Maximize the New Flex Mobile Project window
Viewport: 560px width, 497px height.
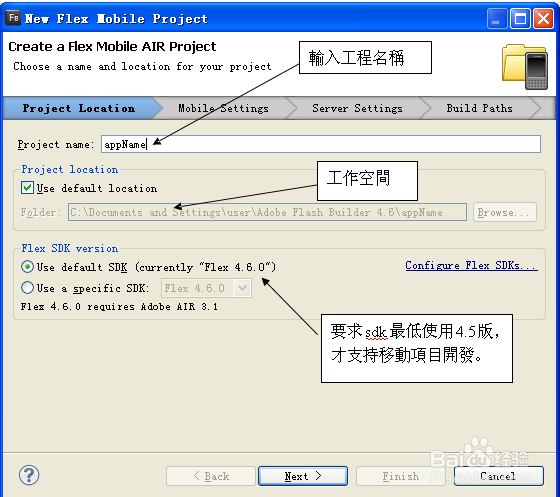click(x=520, y=18)
